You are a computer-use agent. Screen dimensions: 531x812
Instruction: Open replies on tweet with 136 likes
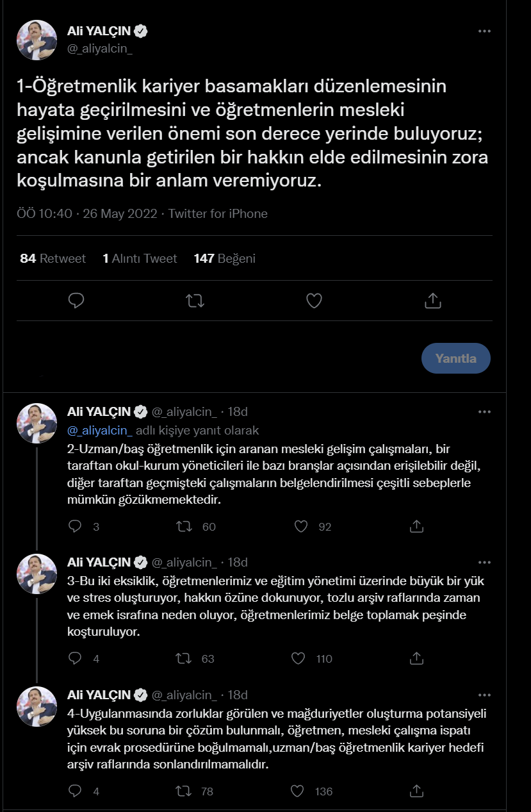[x=75, y=791]
